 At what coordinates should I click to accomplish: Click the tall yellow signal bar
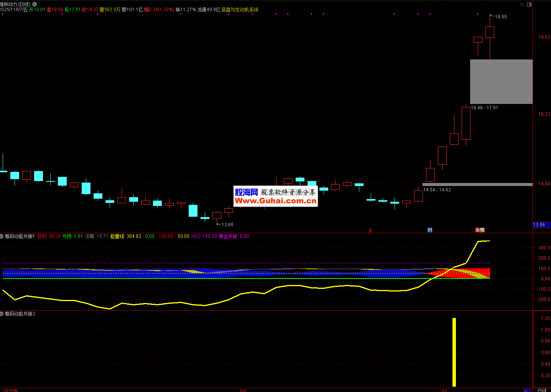click(x=454, y=352)
